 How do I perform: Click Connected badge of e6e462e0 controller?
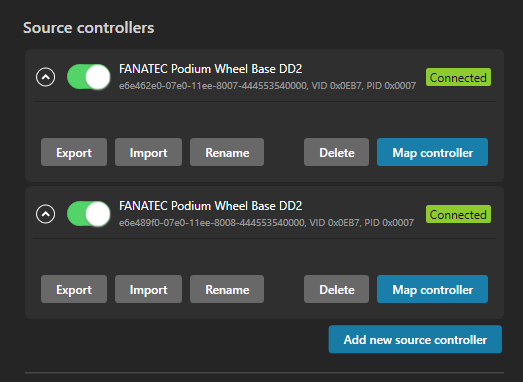point(458,77)
